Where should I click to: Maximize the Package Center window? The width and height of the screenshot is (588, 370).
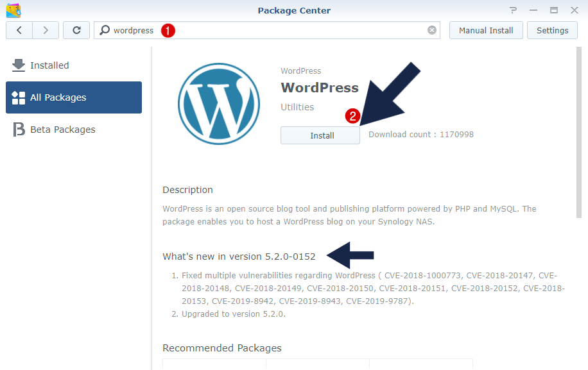[554, 10]
